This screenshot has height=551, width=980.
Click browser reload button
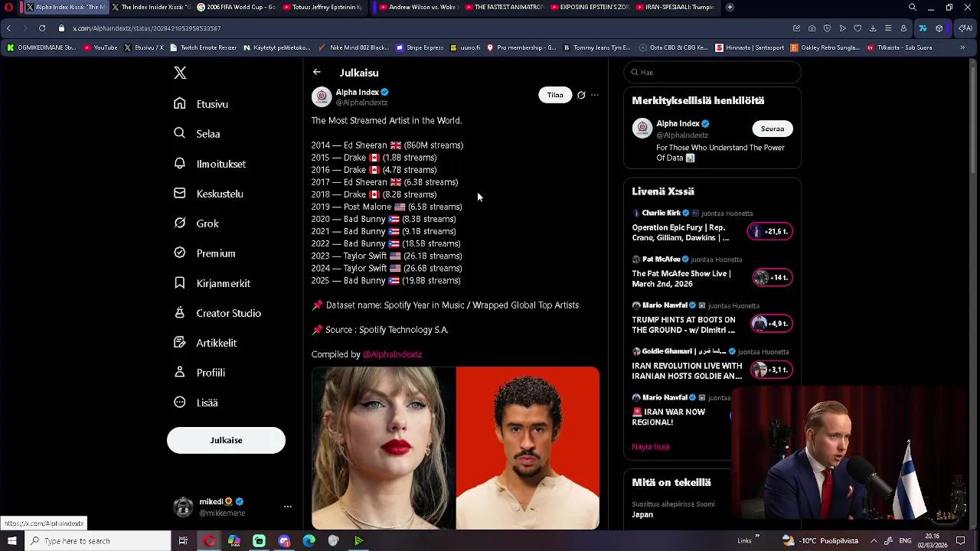click(42, 28)
